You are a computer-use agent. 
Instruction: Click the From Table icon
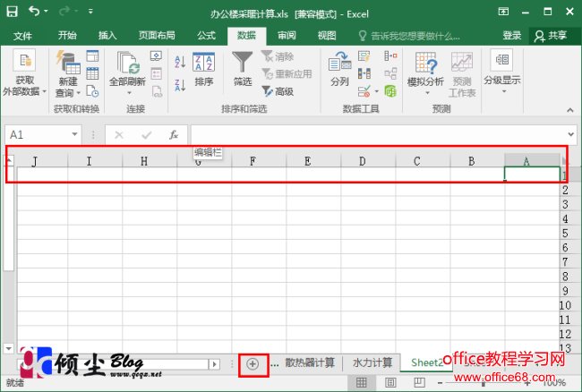(92, 73)
